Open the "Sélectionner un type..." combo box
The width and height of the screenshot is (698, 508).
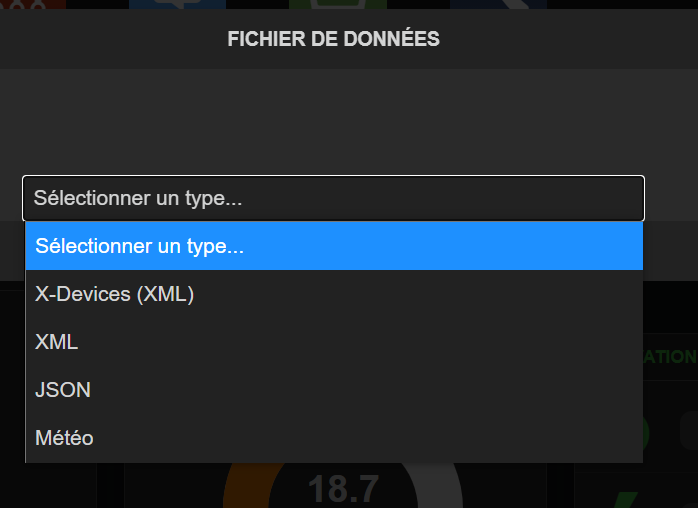(333, 198)
